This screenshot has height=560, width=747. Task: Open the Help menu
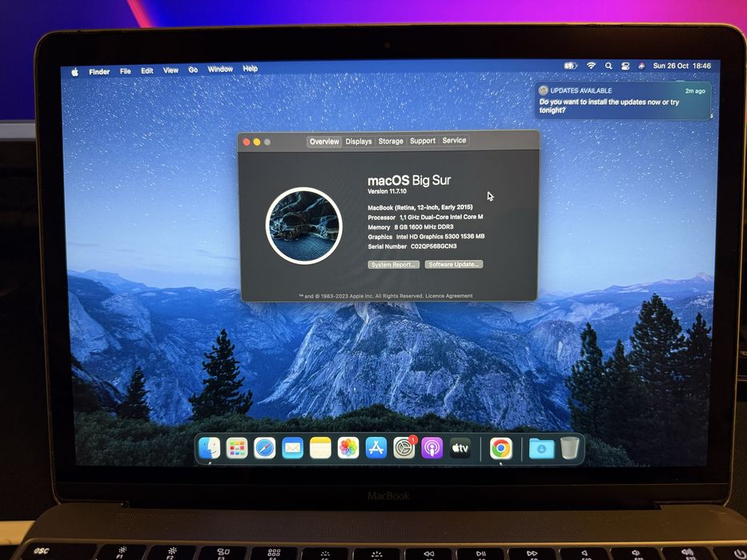pos(250,69)
